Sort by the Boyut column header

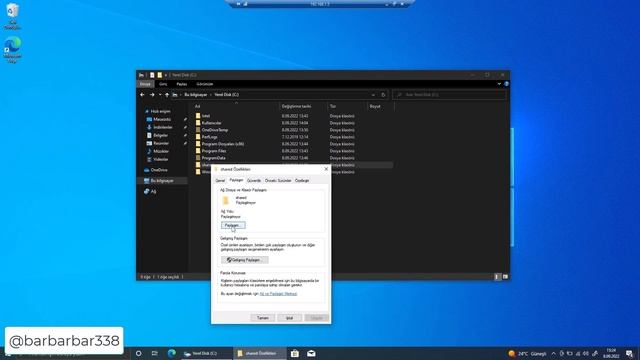pyautogui.click(x=380, y=107)
